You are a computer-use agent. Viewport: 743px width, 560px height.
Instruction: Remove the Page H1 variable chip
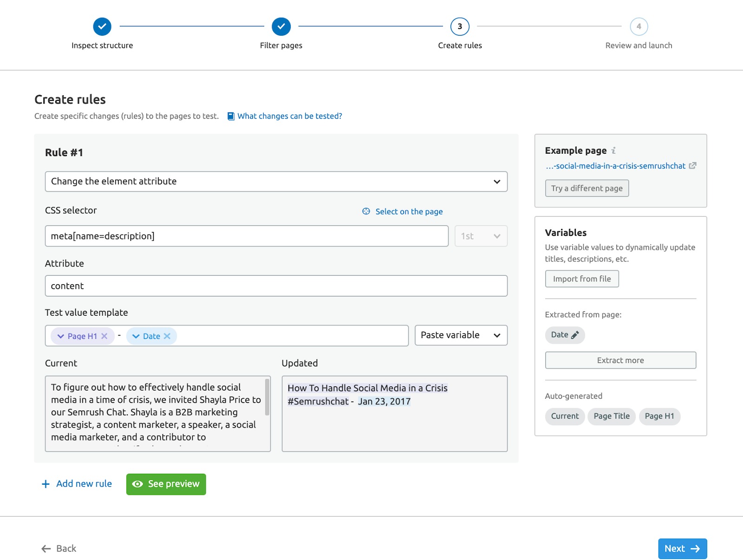tap(104, 336)
